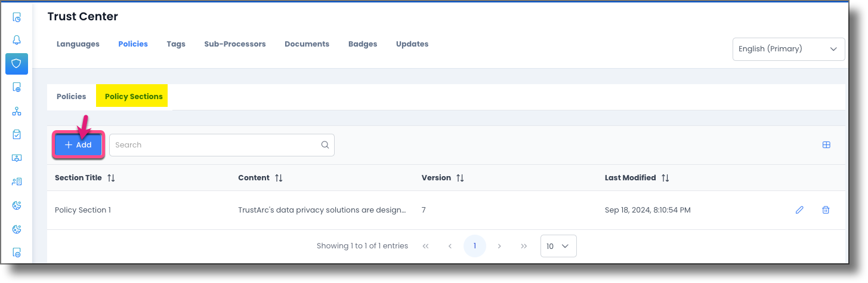Open the column layout grid icon

click(826, 144)
